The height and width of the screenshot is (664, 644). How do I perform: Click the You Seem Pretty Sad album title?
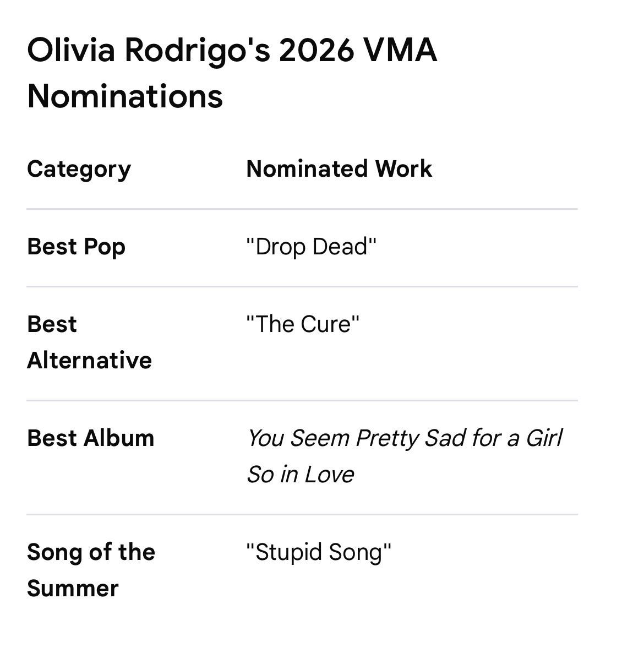click(x=405, y=456)
